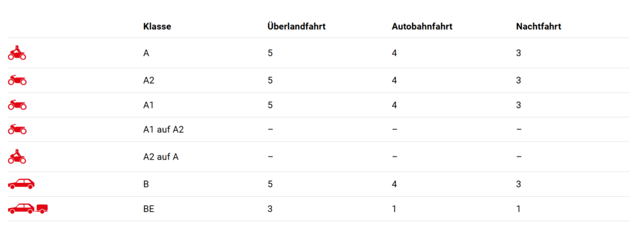The height and width of the screenshot is (232, 644).
Task: Click the motorcycle rider icon for class A
Action: point(17,53)
